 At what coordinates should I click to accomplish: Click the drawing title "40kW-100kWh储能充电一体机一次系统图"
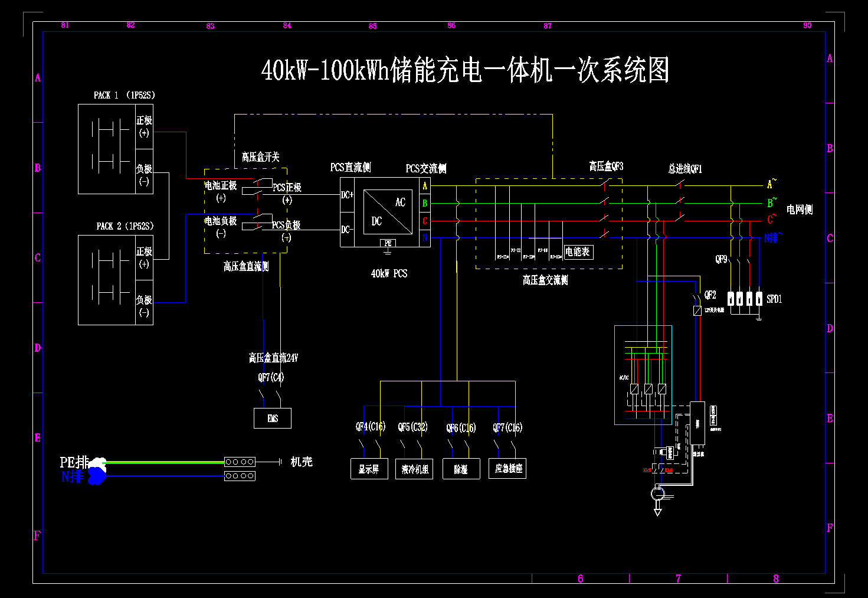tap(465, 70)
